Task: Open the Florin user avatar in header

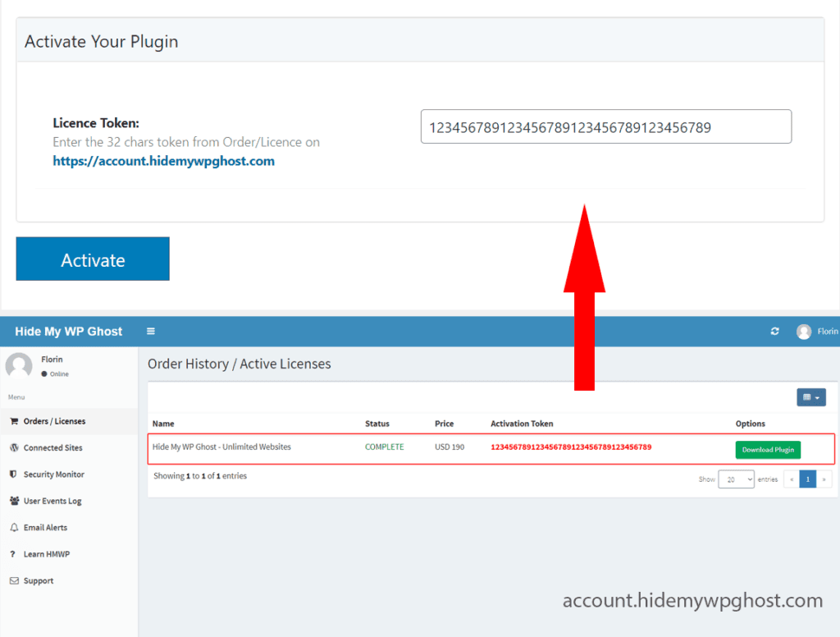Action: (x=804, y=332)
